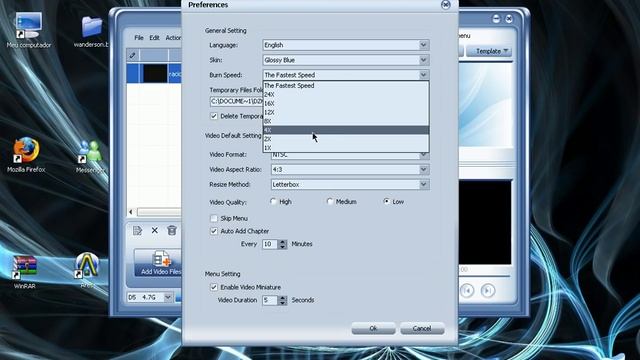Open the Language dropdown
The image size is (640, 360).
pyautogui.click(x=346, y=45)
